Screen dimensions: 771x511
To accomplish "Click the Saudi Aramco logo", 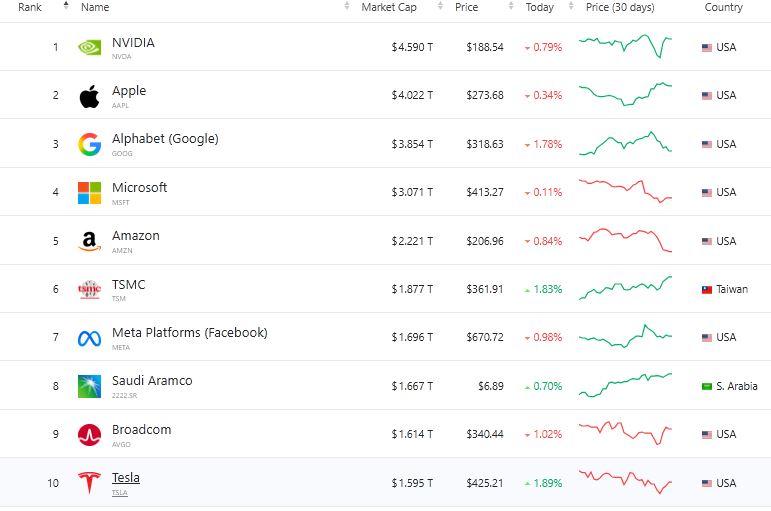I will coord(90,386).
